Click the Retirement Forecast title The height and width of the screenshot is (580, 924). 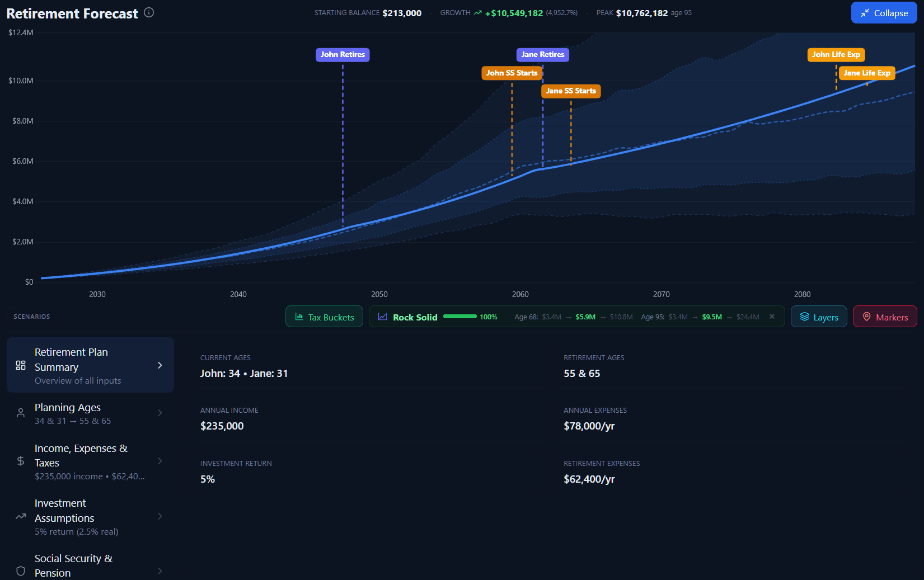tap(72, 13)
